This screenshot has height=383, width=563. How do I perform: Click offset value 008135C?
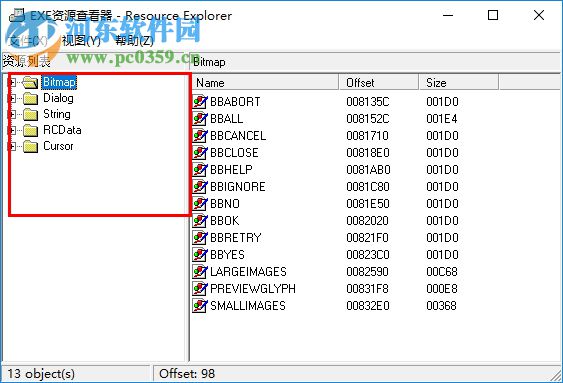(368, 102)
